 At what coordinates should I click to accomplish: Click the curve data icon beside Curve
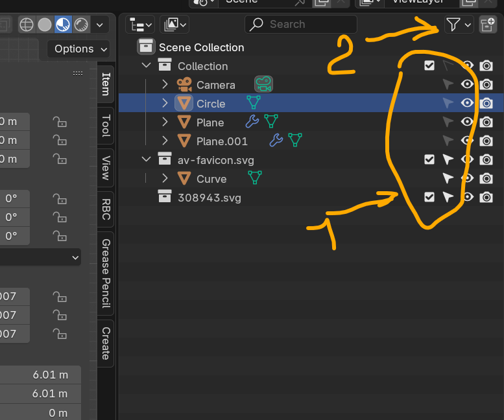coord(256,178)
